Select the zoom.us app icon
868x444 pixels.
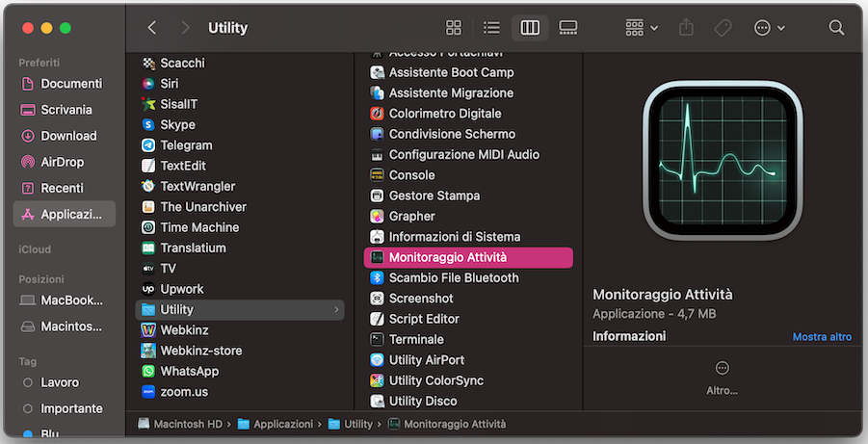click(148, 391)
